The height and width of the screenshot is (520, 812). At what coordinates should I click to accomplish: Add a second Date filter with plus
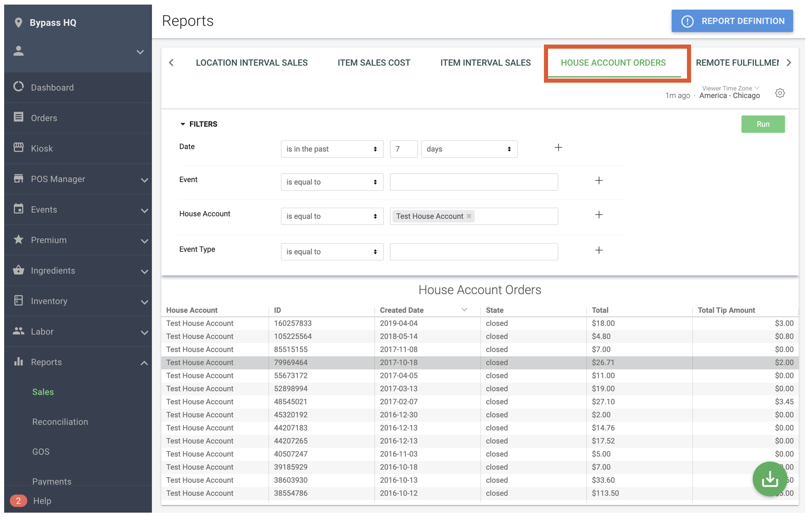558,147
